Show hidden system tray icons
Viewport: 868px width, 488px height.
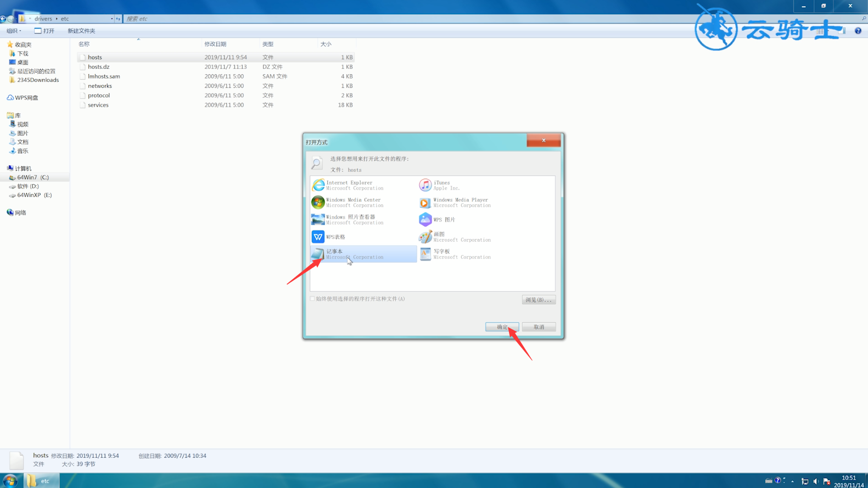(x=792, y=481)
